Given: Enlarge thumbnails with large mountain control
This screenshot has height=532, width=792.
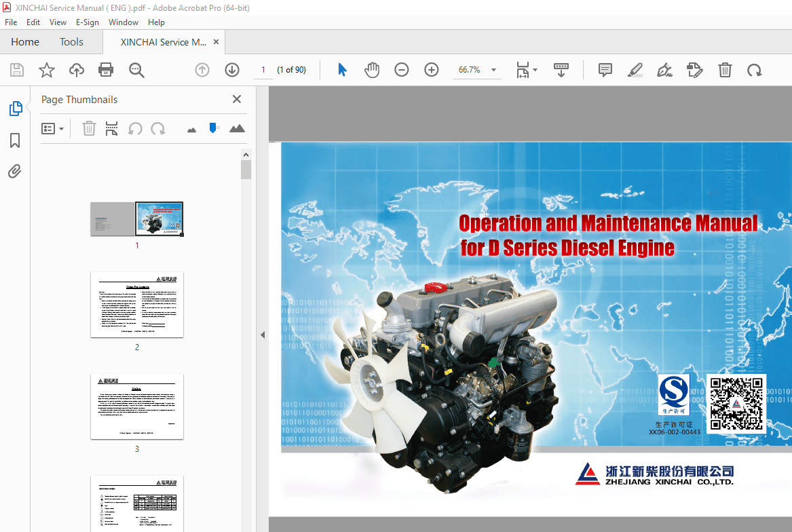Looking at the screenshot, I should [x=237, y=128].
